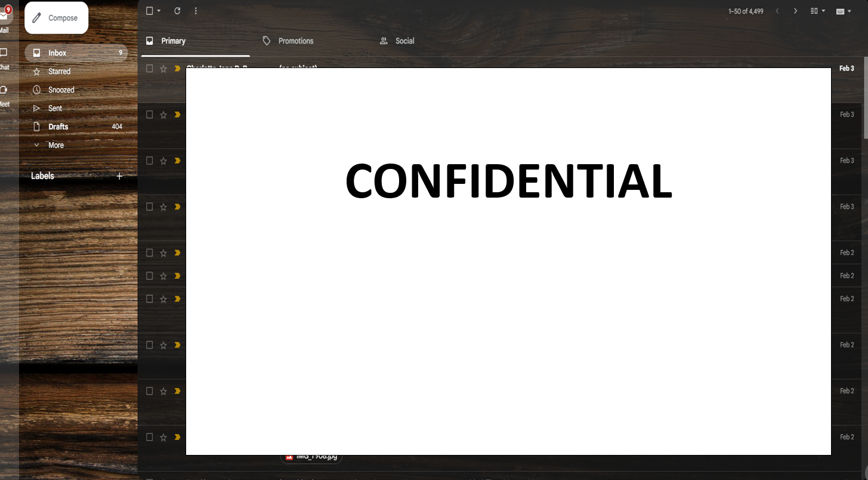The width and height of the screenshot is (868, 480).
Task: Toggle split pane mode icon
Action: point(814,11)
